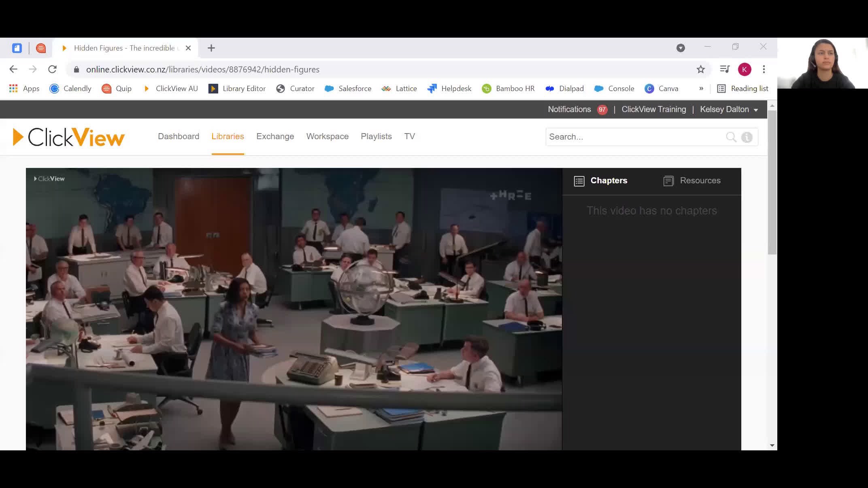Click the ClickView logo
The image size is (868, 488).
click(x=69, y=137)
